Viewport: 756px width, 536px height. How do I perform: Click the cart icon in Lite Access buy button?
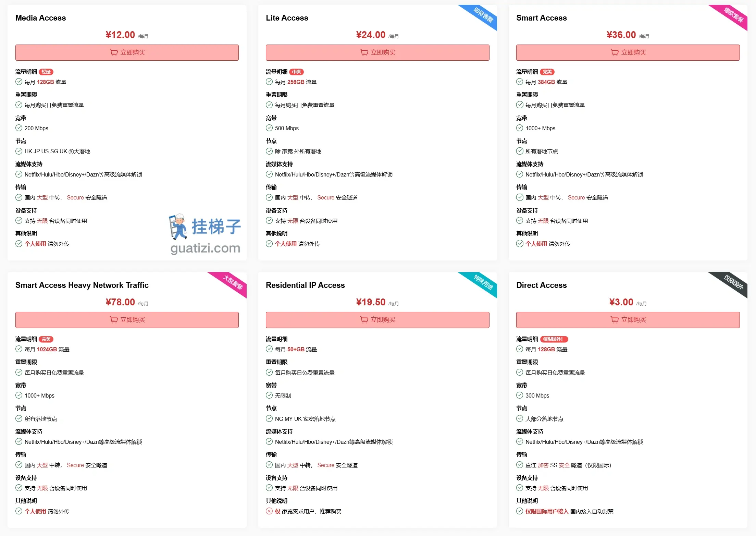tap(364, 52)
